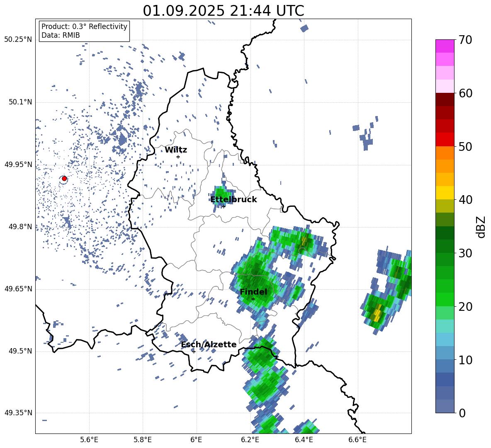This screenshot has width=491, height=448.
Task: Click the bright red colorbar segment above 50
Action: [x=445, y=140]
